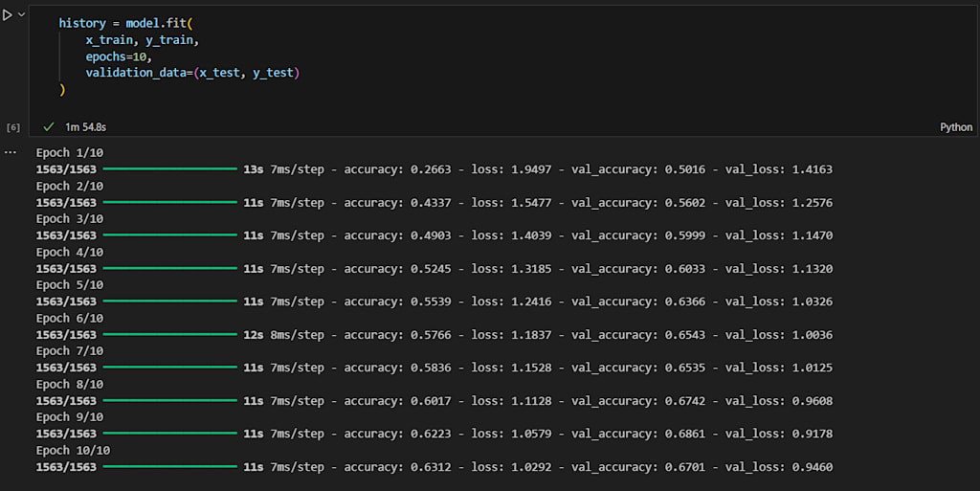Click accuracy: 0.4903 value
Viewport: 980px width, 491px height.
click(397, 235)
